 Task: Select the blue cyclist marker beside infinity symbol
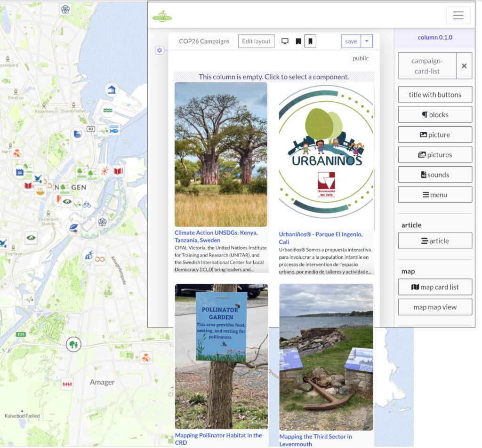[89, 255]
